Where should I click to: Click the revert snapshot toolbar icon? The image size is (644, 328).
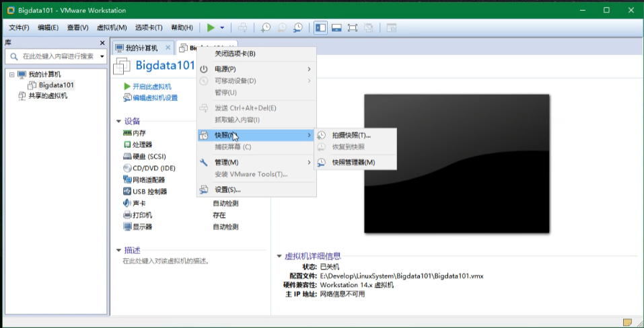click(282, 28)
